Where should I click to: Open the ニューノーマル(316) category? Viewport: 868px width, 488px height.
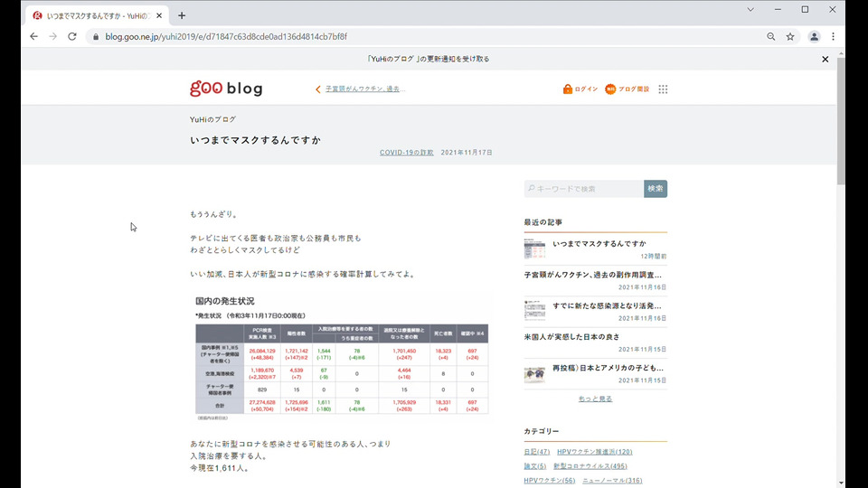pyautogui.click(x=612, y=481)
